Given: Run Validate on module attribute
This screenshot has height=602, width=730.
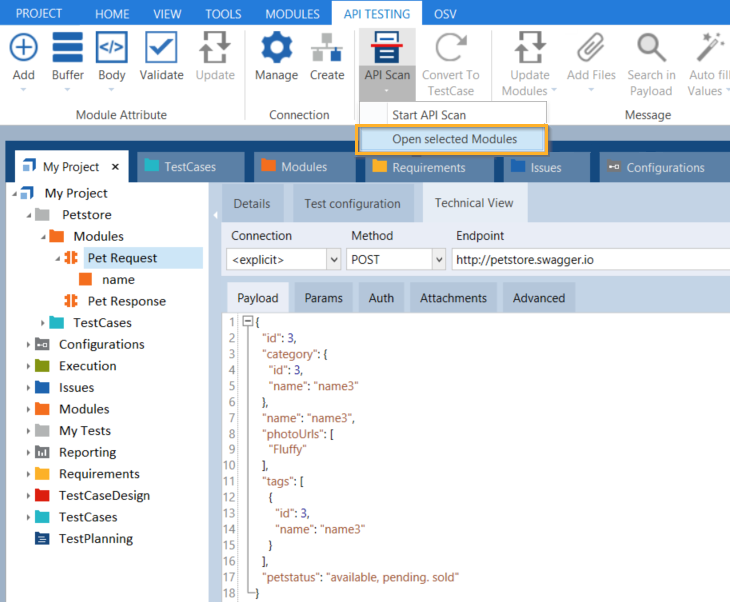Looking at the screenshot, I should [161, 48].
